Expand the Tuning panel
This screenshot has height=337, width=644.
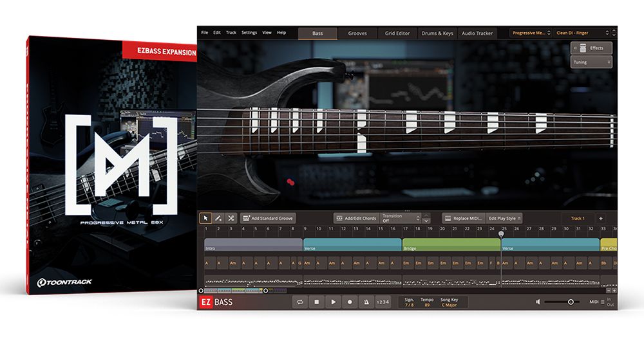[x=591, y=62]
